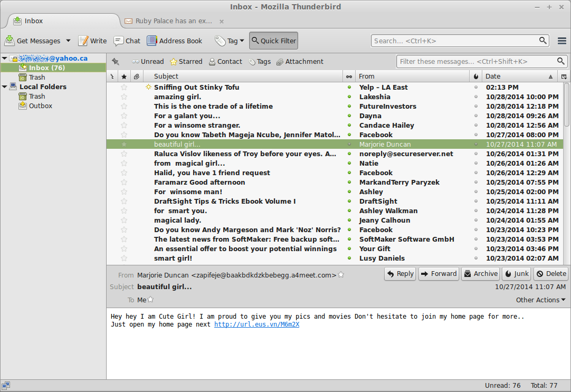Image resolution: width=571 pixels, height=392 pixels.
Task: Click the global search magnifier icon
Action: coord(543,41)
